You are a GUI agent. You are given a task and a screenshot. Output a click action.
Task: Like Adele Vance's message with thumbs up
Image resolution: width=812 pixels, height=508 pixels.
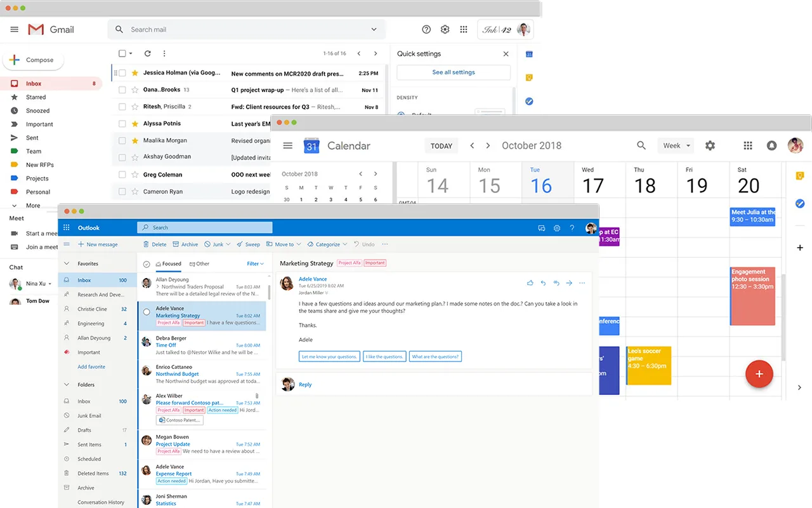coord(530,283)
